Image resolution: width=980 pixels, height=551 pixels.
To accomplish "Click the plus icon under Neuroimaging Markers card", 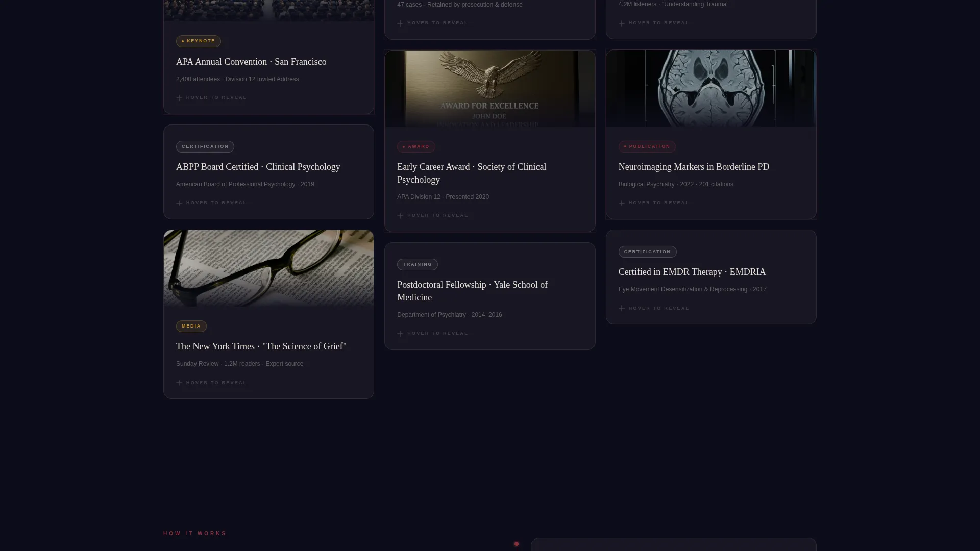I will [622, 203].
